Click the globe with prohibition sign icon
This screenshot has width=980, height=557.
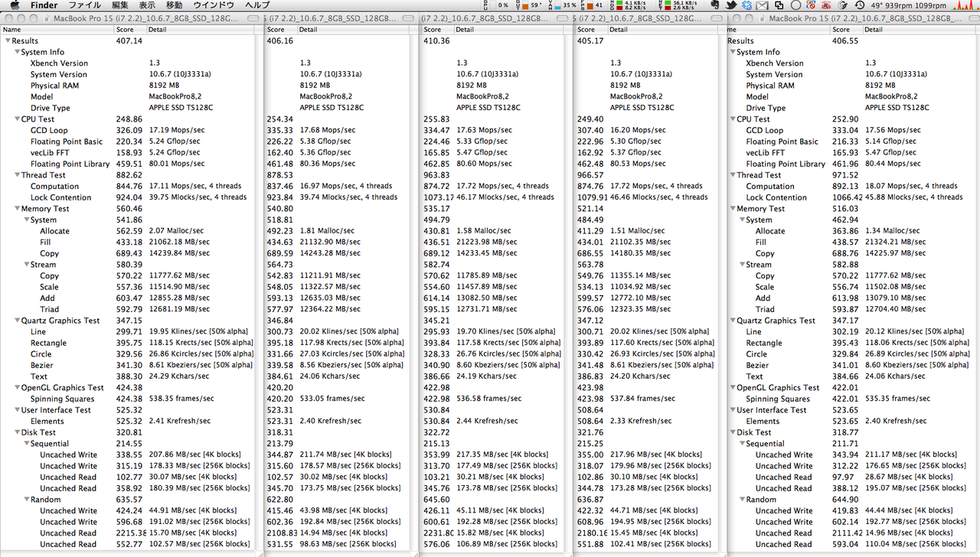click(812, 5)
